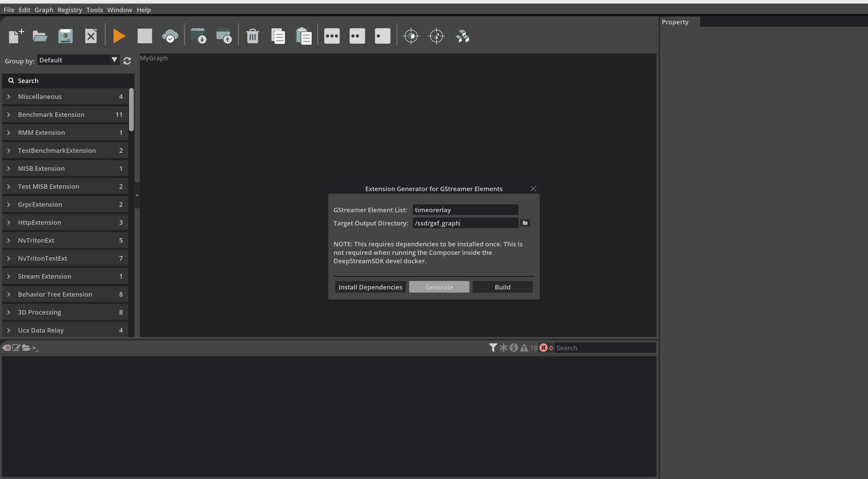
Task: Expand the Miscellaneous category
Action: (65, 97)
